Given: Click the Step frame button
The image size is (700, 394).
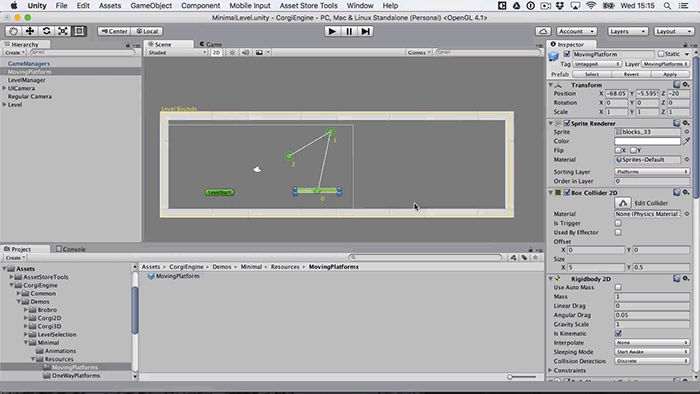Looking at the screenshot, I should click(366, 31).
